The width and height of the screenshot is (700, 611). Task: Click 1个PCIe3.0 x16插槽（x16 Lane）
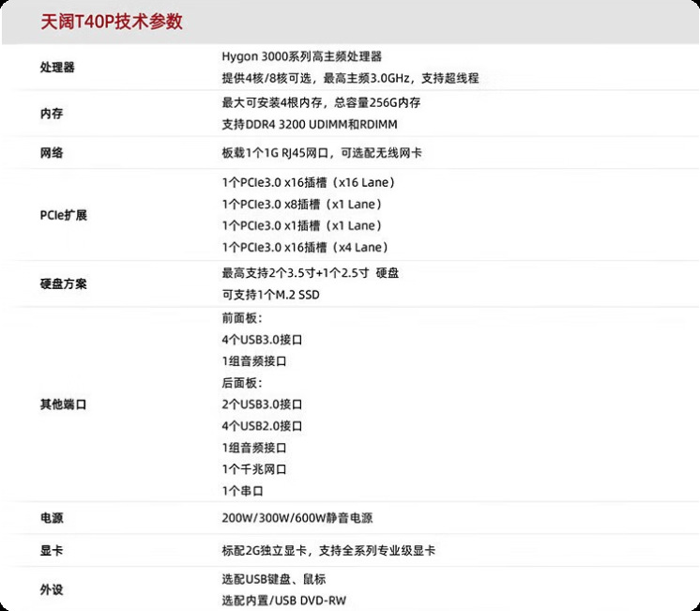309,183
